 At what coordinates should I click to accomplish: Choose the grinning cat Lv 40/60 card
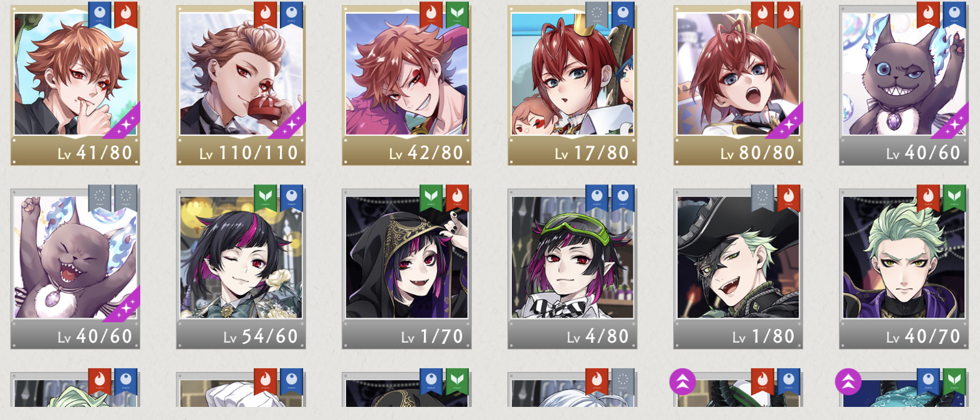click(904, 85)
